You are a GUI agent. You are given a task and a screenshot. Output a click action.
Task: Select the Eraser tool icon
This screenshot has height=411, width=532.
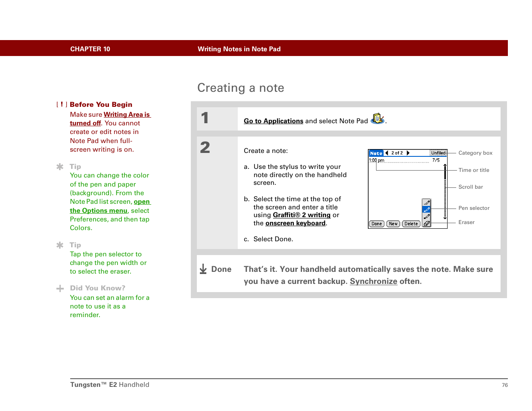point(426,224)
